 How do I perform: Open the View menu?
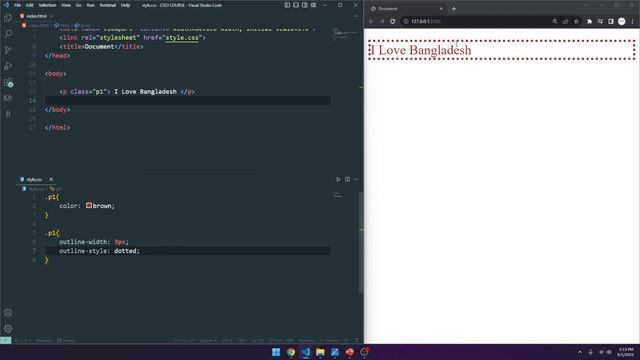click(x=66, y=5)
